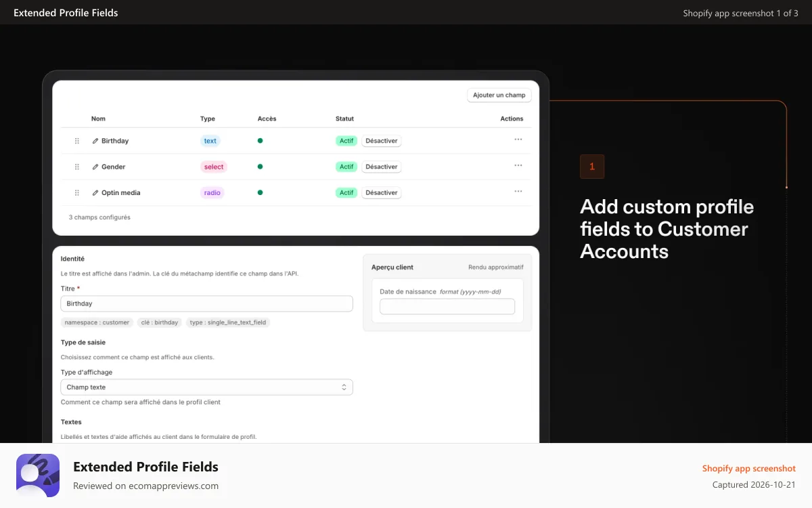Viewport: 812px width, 508px height.
Task: Click the green access dot for Optin media
Action: (260, 192)
